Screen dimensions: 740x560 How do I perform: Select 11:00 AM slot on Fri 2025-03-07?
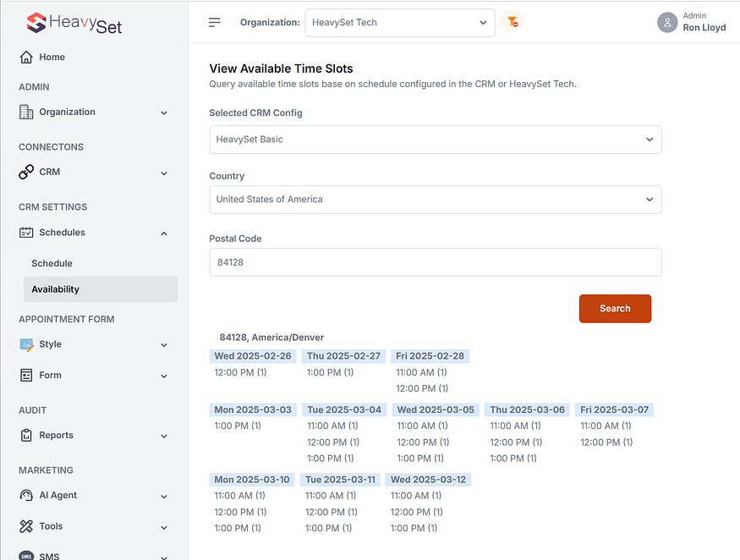point(606,425)
